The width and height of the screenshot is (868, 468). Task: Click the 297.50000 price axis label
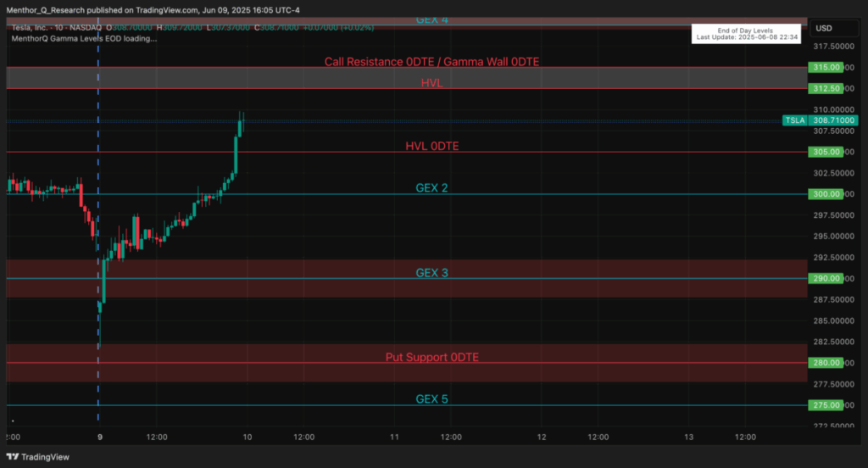[x=833, y=215]
